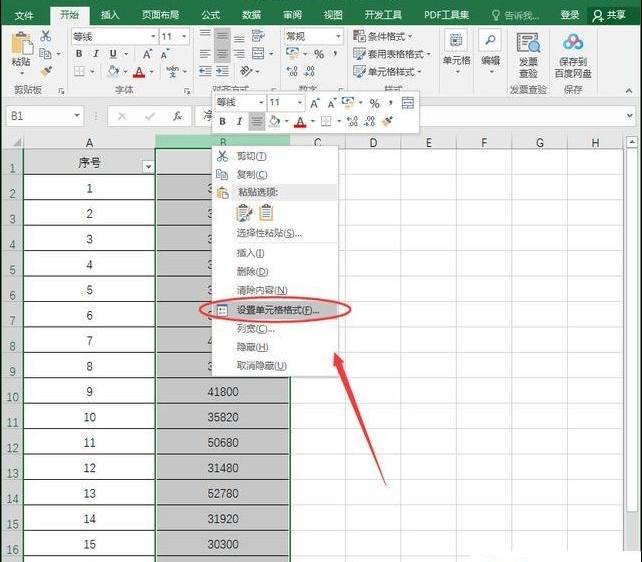Image resolution: width=642 pixels, height=562 pixels.
Task: Toggle bold in the mini toolbar
Action: click(223, 121)
